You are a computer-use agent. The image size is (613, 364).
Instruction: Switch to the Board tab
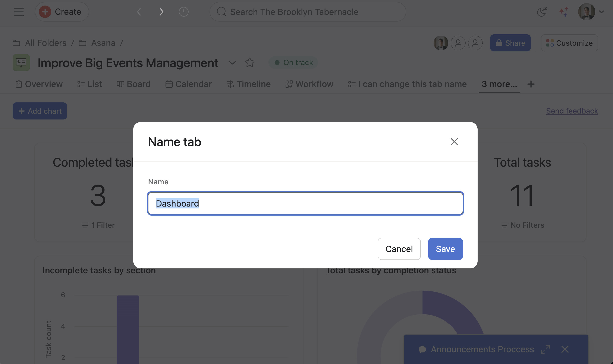point(133,84)
